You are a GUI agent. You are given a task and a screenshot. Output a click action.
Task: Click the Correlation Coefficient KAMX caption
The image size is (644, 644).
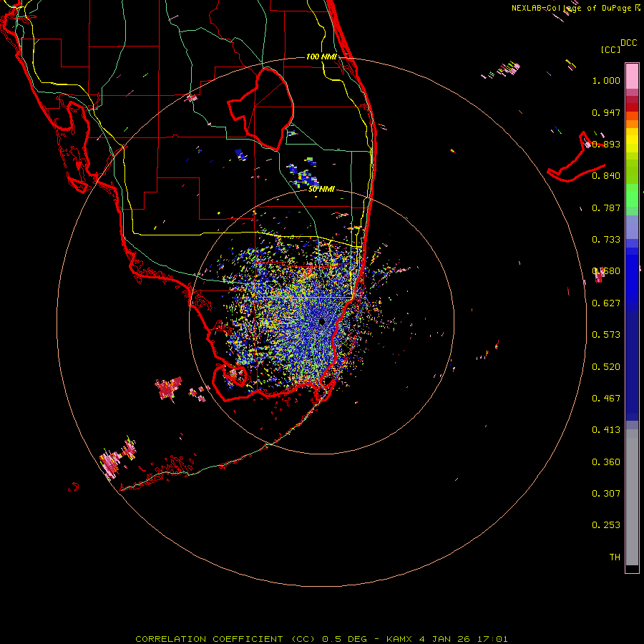321,639
